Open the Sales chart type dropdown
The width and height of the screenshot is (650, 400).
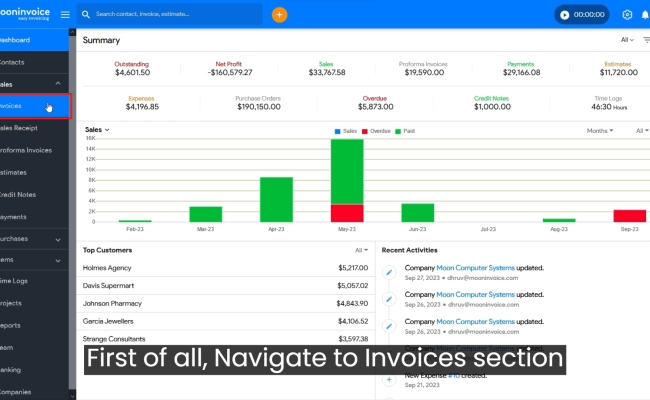[97, 130]
